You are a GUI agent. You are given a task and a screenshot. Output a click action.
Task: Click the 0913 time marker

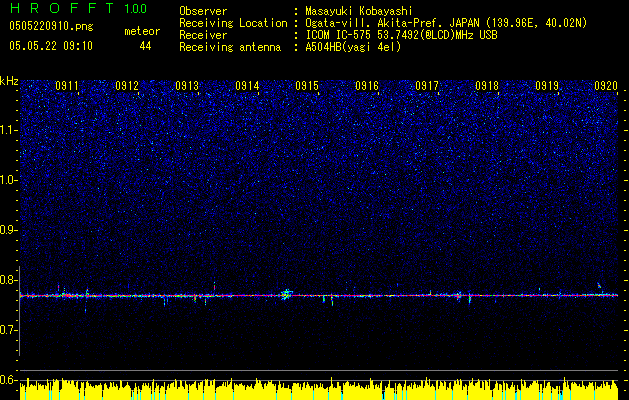pos(187,86)
